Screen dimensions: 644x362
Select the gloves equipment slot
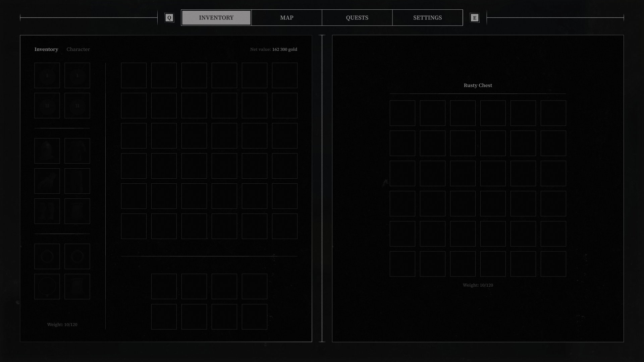(x=47, y=181)
